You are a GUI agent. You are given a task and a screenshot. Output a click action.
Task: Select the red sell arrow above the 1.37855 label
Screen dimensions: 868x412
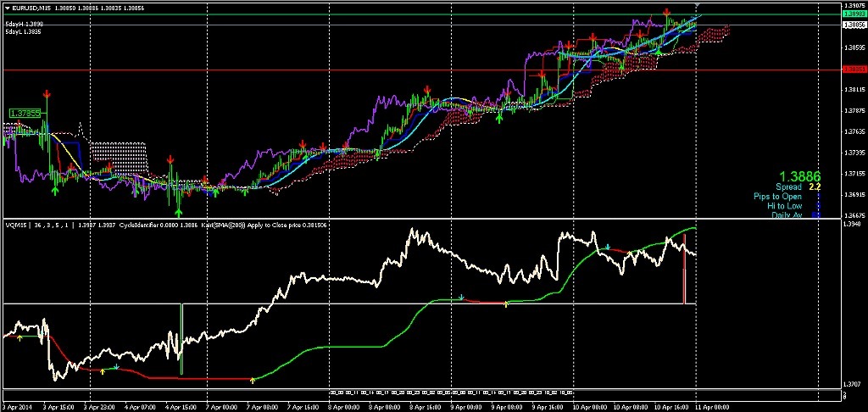coord(47,93)
